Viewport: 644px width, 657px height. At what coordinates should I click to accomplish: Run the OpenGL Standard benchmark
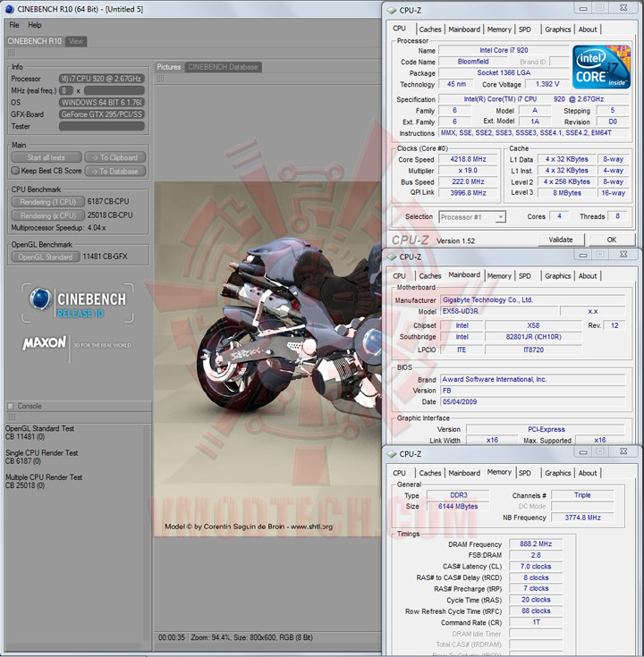point(46,257)
